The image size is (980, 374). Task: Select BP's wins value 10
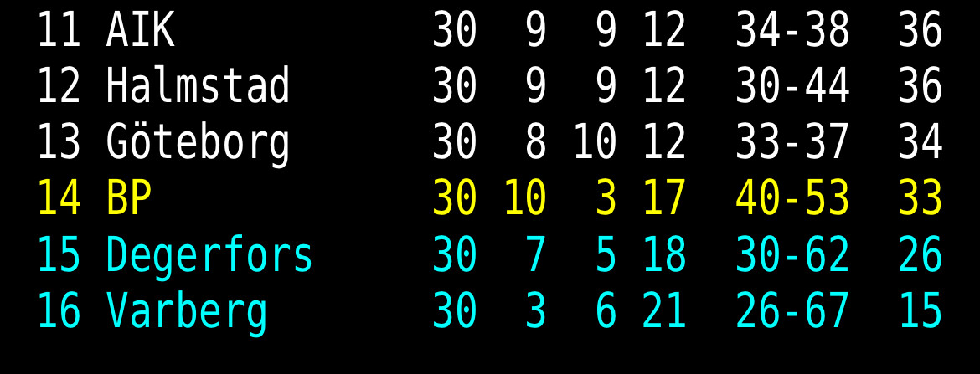[x=525, y=198]
